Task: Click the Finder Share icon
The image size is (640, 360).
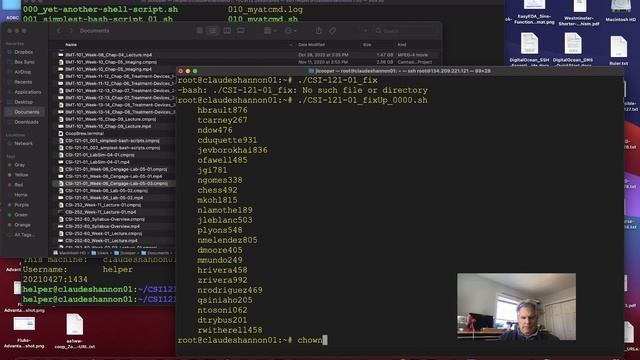Action: pos(318,31)
